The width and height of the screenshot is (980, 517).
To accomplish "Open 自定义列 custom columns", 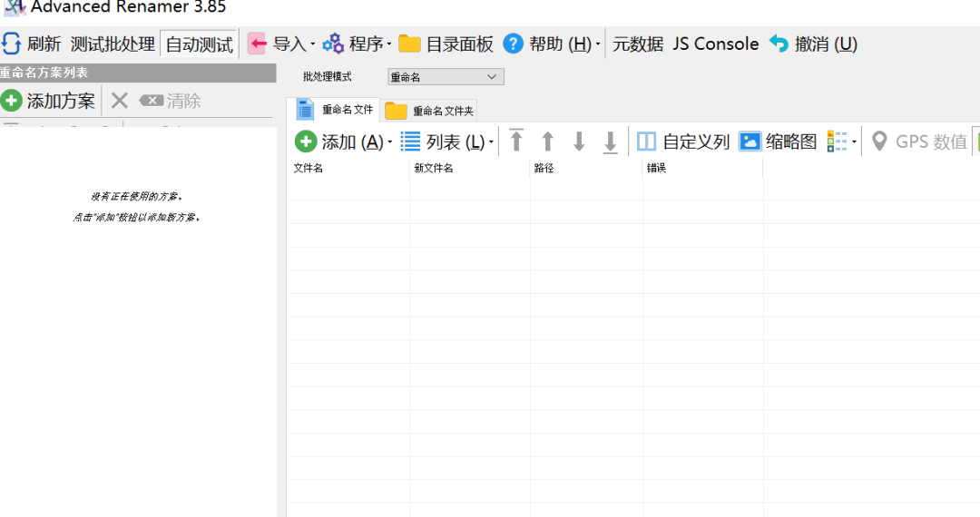I will click(x=683, y=141).
